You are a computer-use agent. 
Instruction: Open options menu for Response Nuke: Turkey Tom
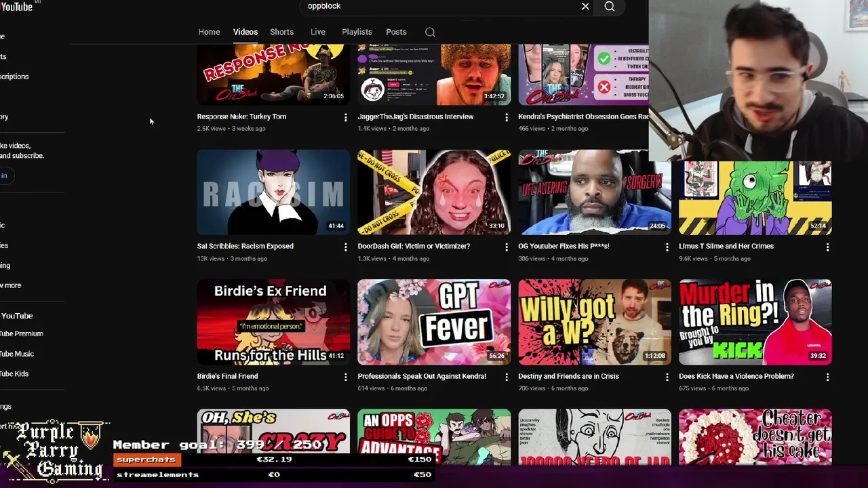pyautogui.click(x=345, y=117)
